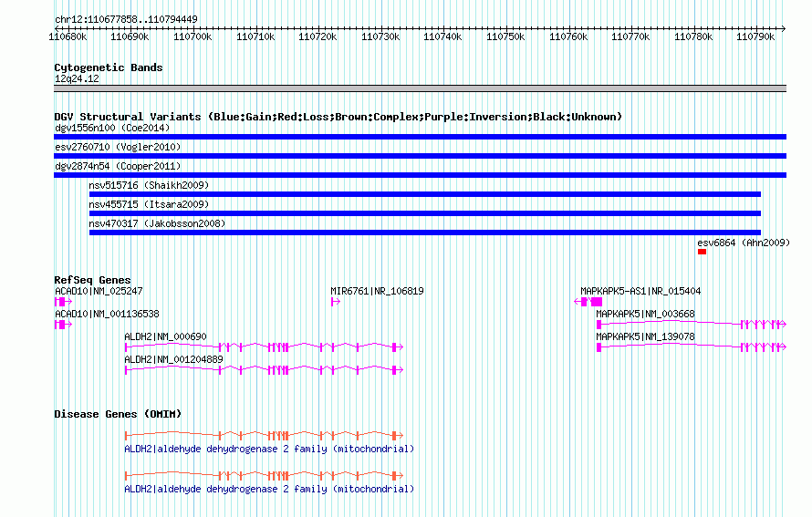This screenshot has height=517, width=812.
Task: Click the 110740k ruler tick label
Action: point(442,36)
